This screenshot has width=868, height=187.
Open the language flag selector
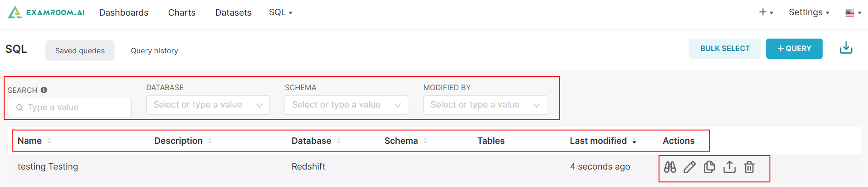click(x=853, y=13)
